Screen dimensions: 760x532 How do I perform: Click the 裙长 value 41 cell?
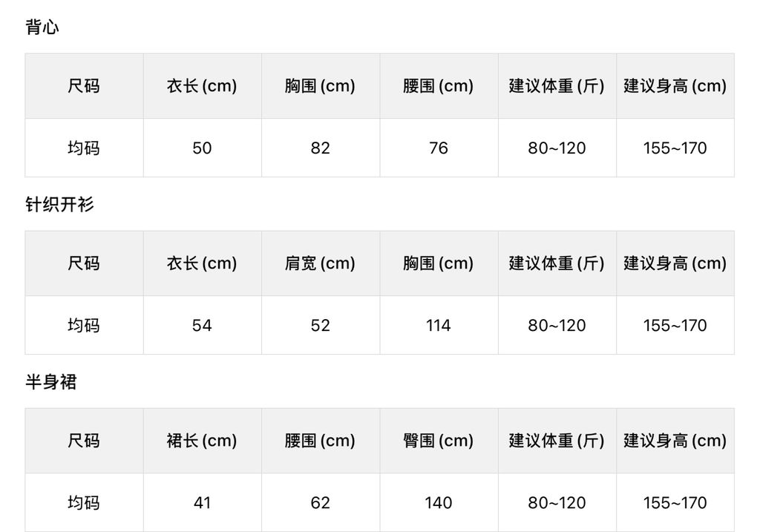pyautogui.click(x=202, y=503)
